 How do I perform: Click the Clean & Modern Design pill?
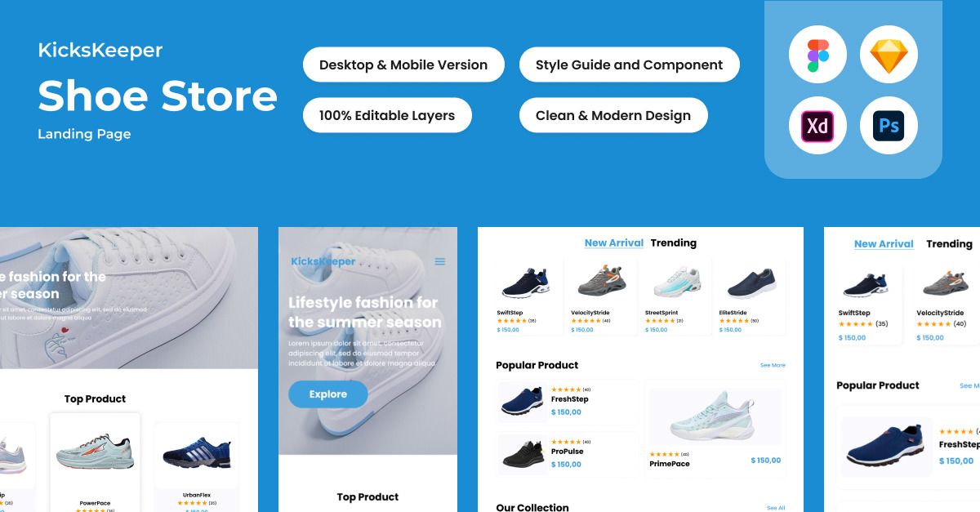[x=613, y=115]
